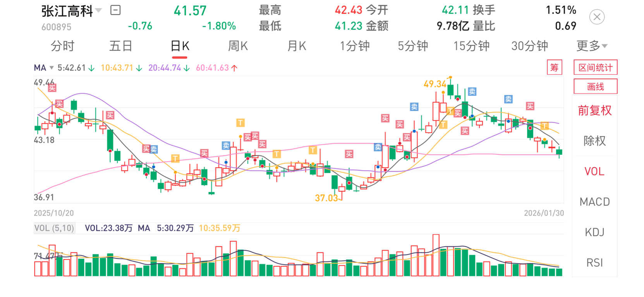Viewport: 644px width, 297px height.
Task: Click the current price 41.57
Action: coord(190,11)
